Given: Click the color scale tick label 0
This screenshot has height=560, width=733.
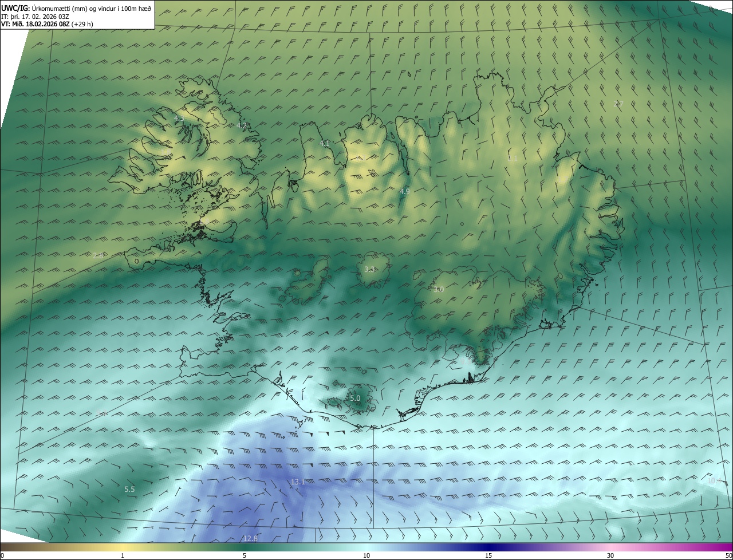Looking at the screenshot, I should (2, 555).
